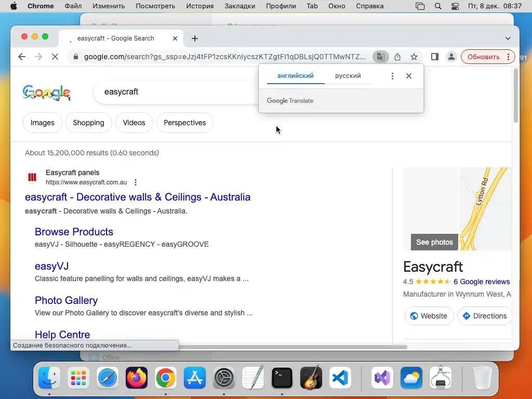
Task: Open translate popup options three-dot menu
Action: [392, 76]
